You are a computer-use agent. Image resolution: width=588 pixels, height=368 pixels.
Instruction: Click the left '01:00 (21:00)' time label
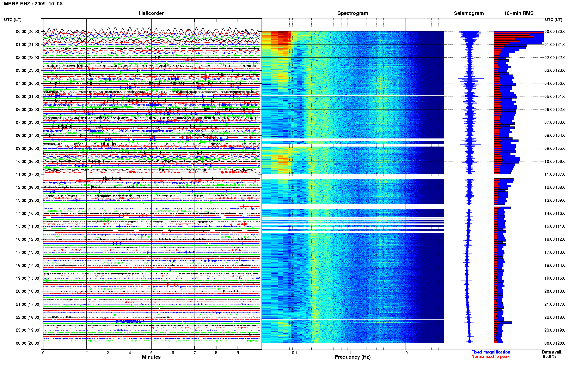[x=28, y=44]
